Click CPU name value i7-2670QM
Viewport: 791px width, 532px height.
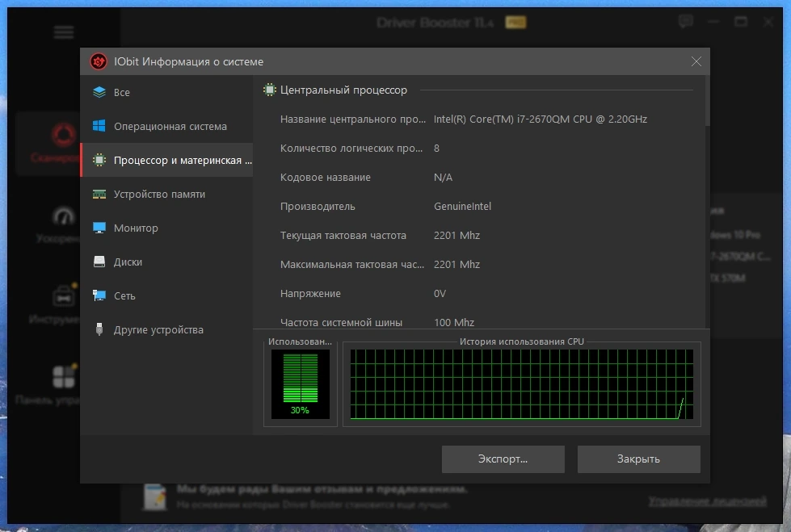point(541,119)
